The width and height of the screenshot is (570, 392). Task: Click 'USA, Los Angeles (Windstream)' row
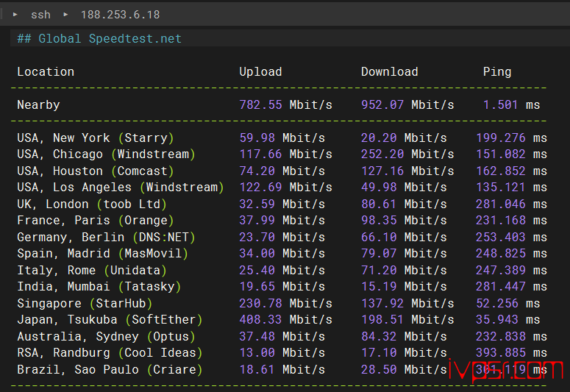(121, 188)
